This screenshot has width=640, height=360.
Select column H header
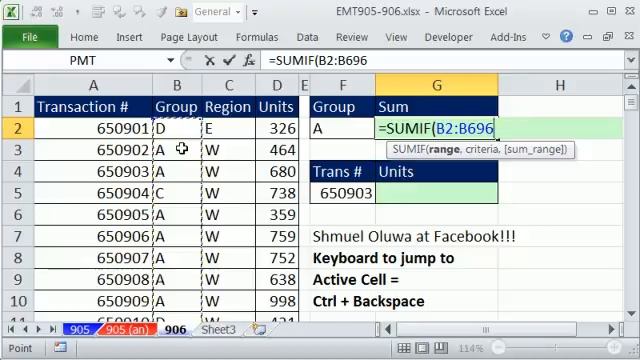click(560, 85)
